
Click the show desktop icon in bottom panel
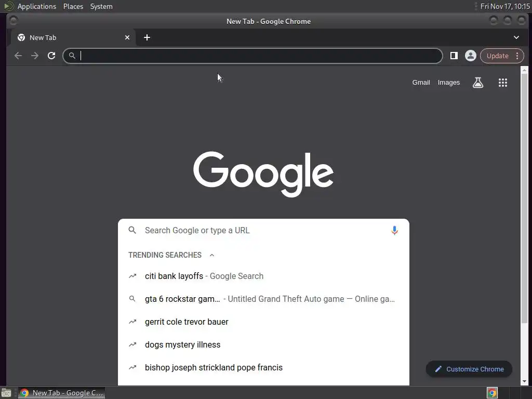tap(6, 393)
